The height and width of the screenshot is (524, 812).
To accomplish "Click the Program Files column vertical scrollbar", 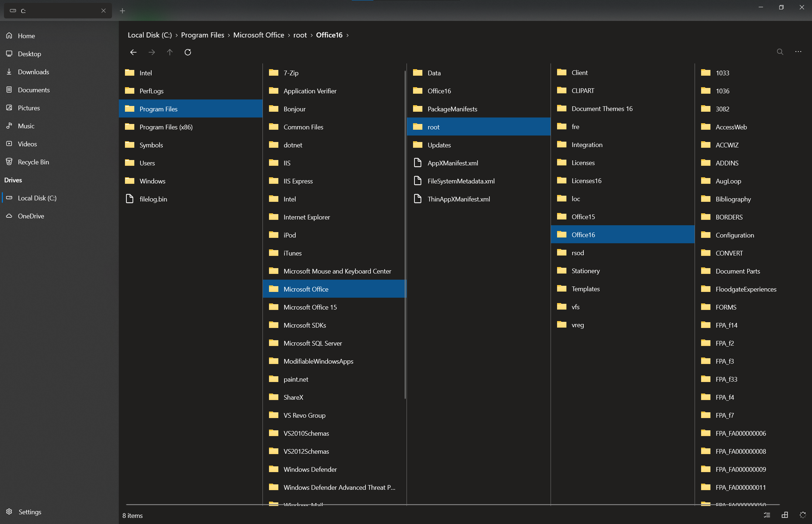I will coord(405,235).
